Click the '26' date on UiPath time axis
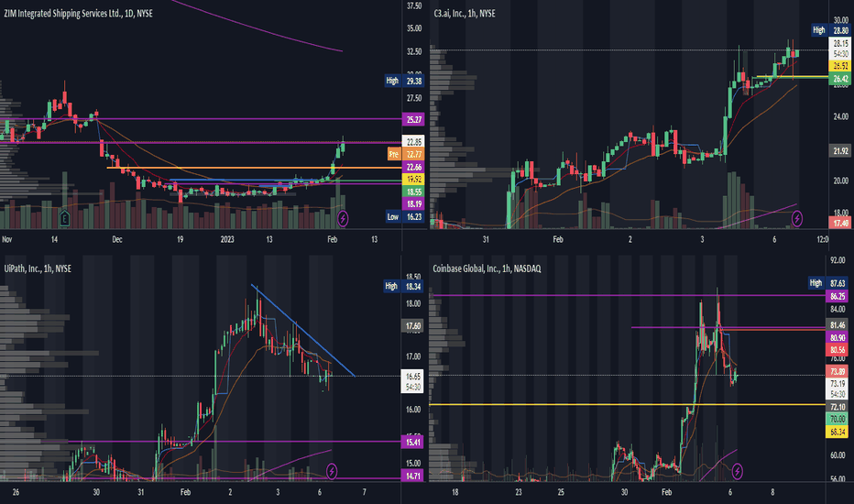 pyautogui.click(x=16, y=492)
